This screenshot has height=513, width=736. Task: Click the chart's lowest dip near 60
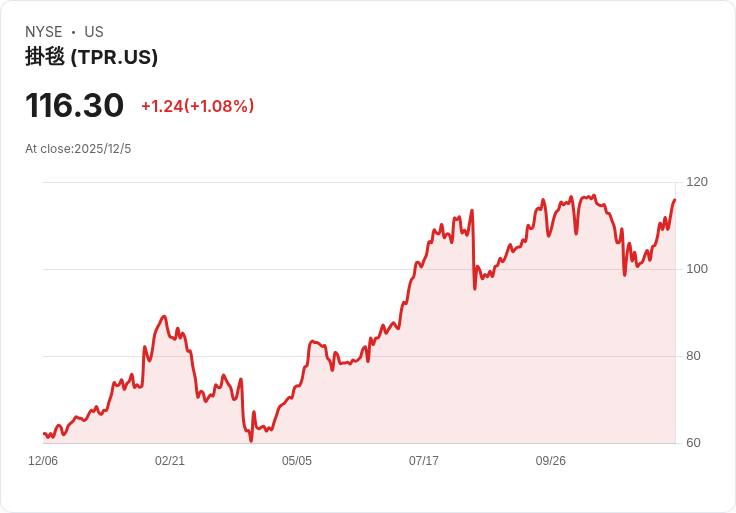pyautogui.click(x=251, y=440)
